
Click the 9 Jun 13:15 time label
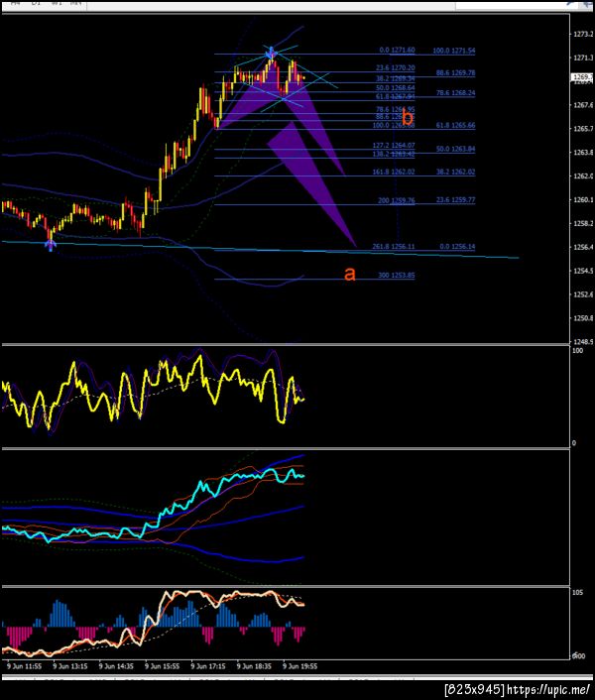pos(70,666)
